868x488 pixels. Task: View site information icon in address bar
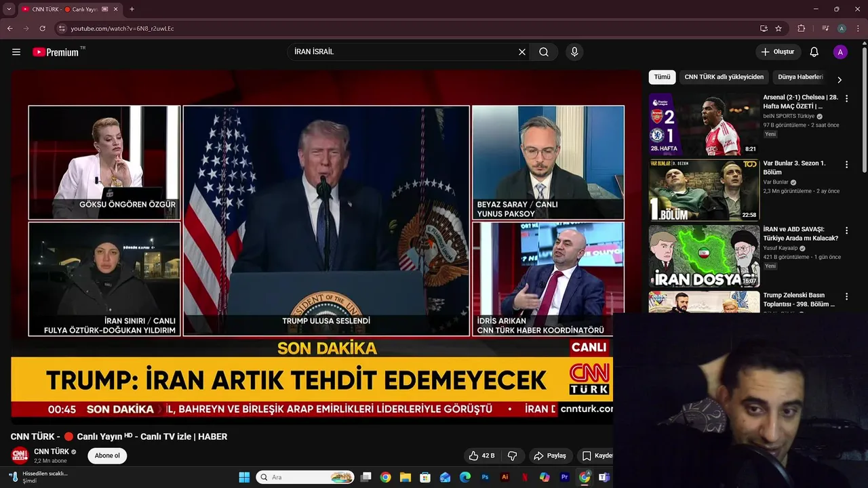tap(62, 28)
